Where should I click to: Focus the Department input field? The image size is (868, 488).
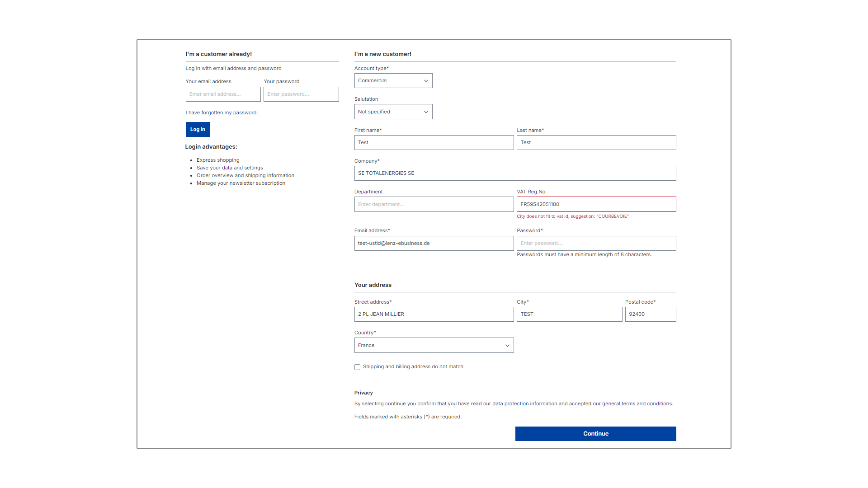pyautogui.click(x=434, y=204)
